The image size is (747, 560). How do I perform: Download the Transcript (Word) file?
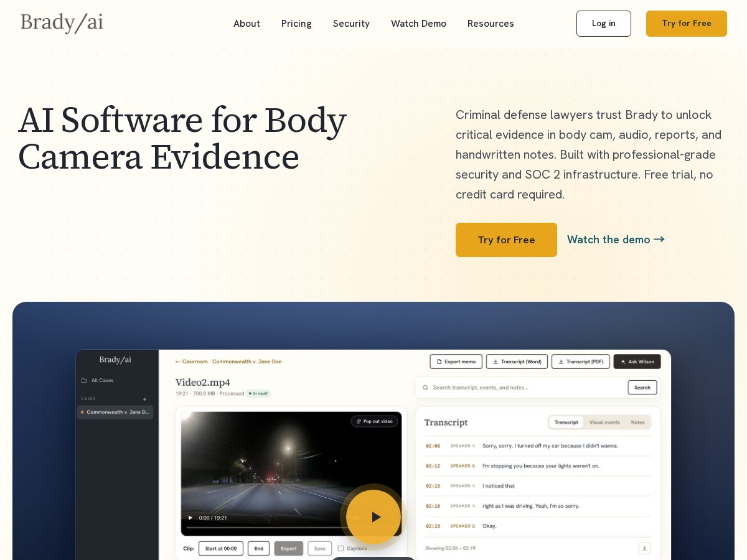click(517, 362)
